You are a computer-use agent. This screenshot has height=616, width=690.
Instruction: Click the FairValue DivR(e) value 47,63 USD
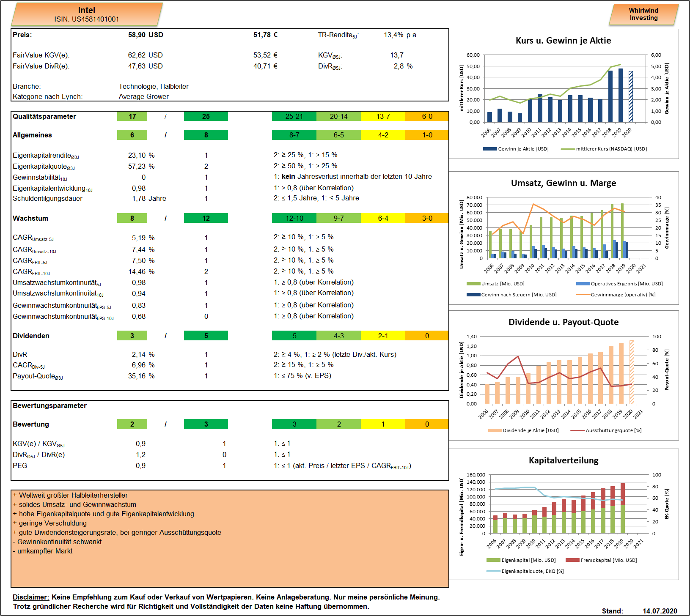point(145,66)
